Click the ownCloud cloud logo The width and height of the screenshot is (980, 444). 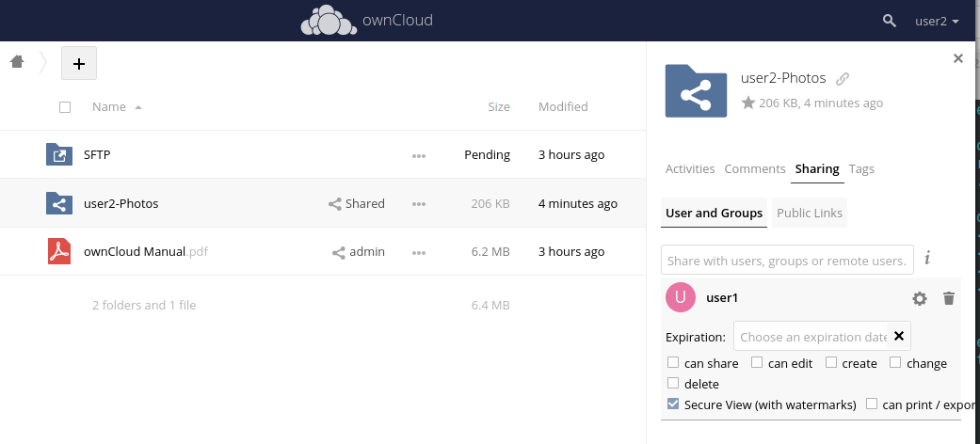[329, 20]
